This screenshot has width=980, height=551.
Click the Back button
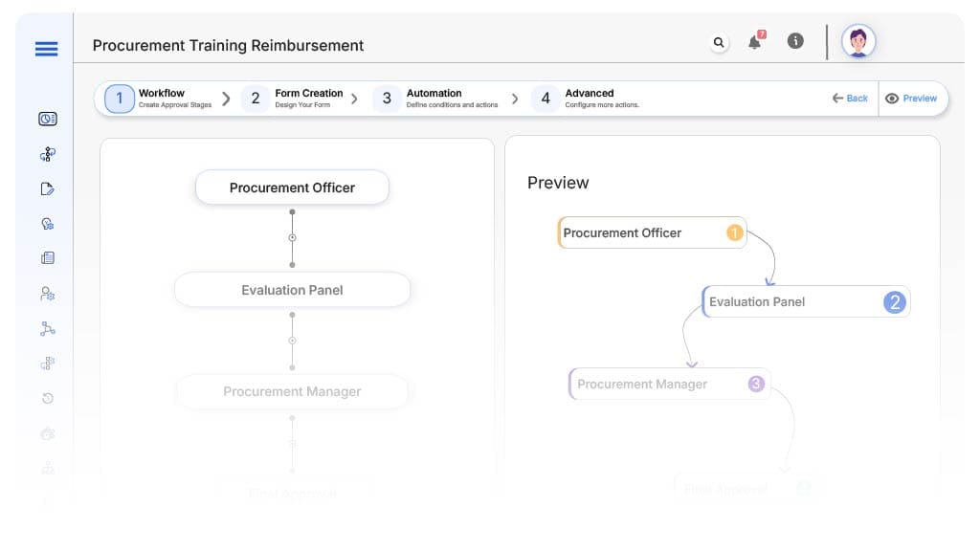850,99
